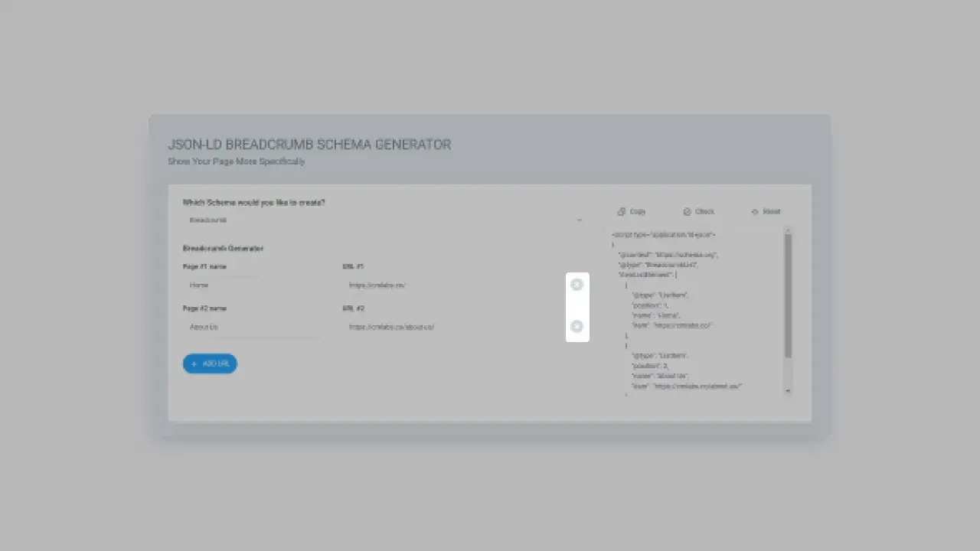Hit the Reset icon in code toolbar
Image resolution: width=980 pixels, height=551 pixels.
(755, 212)
